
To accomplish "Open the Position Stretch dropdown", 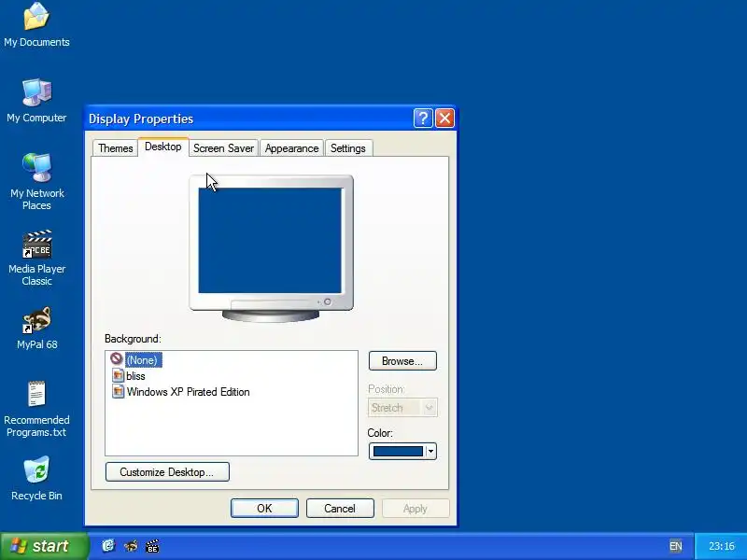I will (x=402, y=408).
